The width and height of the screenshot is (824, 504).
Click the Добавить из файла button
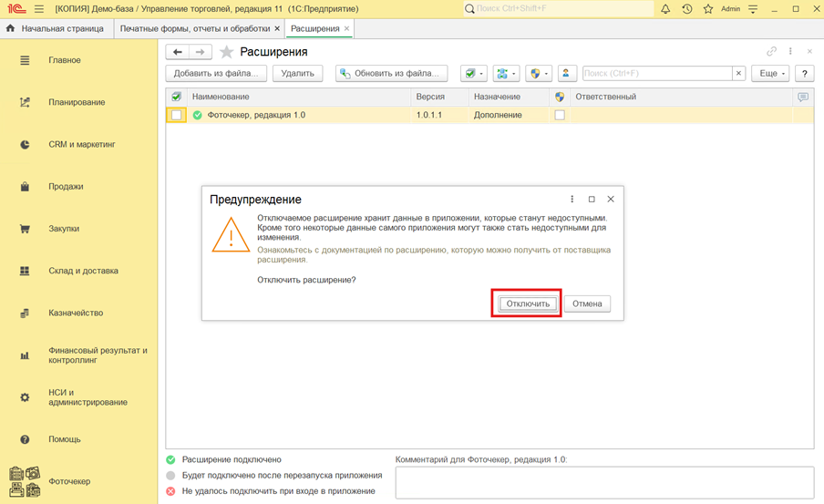(216, 74)
